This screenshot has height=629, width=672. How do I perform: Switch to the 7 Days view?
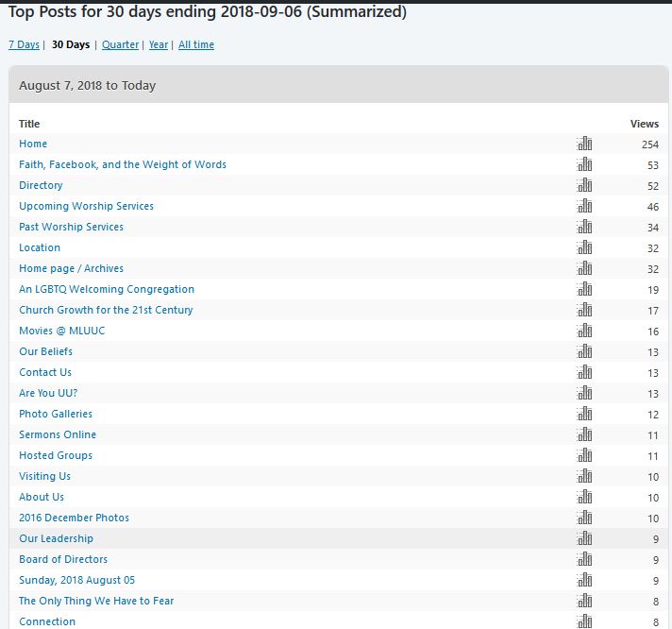[24, 44]
